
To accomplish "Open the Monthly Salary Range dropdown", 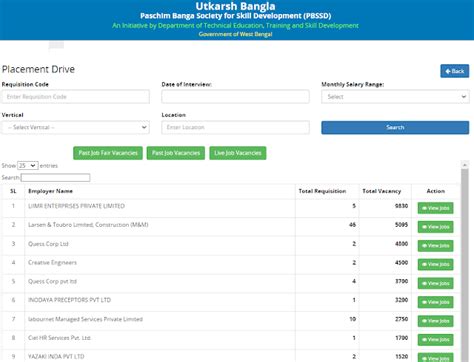I will 395,97.
